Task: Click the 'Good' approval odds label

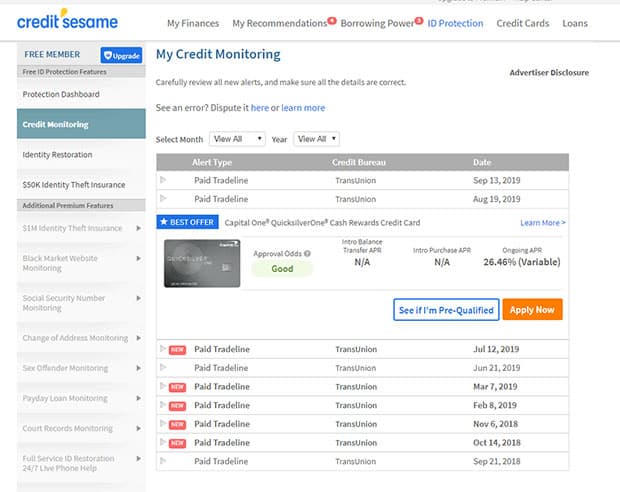Action: click(282, 269)
